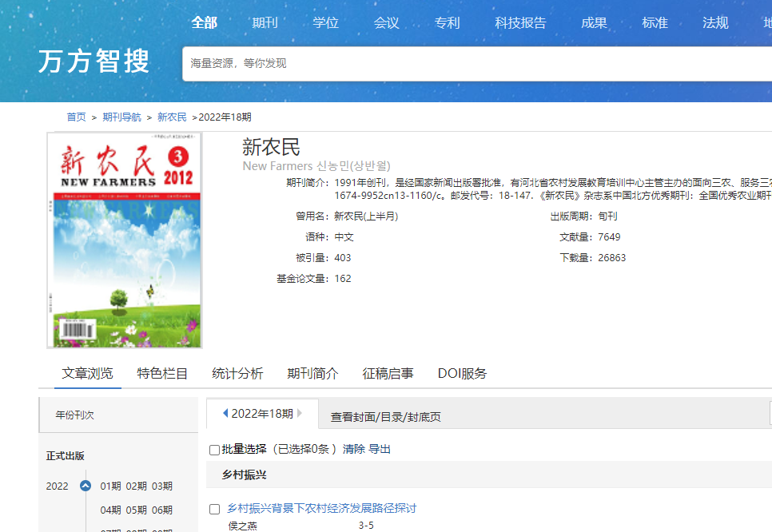This screenshot has width=772, height=532.
Task: Click the 万方智搜 logo
Action: coord(94,62)
